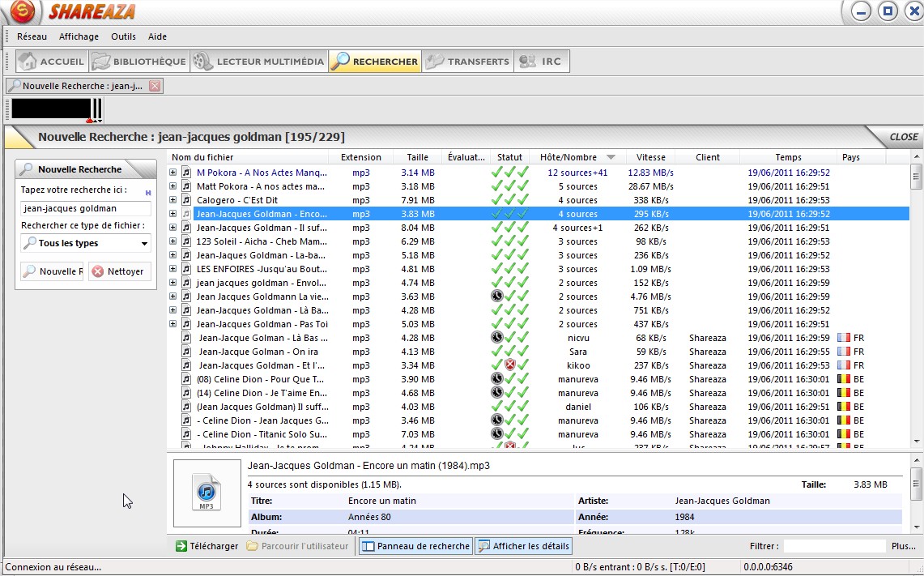Viewport: 924px width, 576px height.
Task: Click the black bandwidth monitor graph
Action: click(x=51, y=109)
